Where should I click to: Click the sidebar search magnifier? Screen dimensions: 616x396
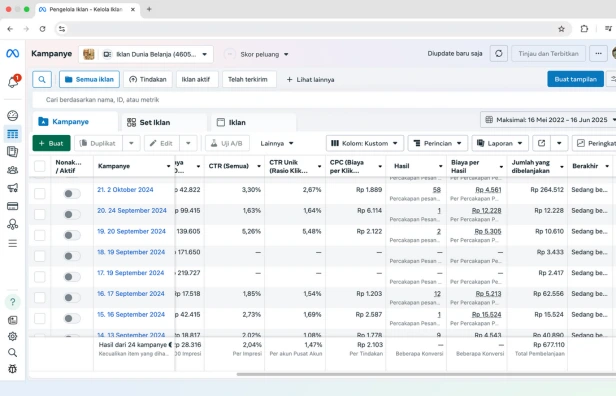(x=13, y=352)
